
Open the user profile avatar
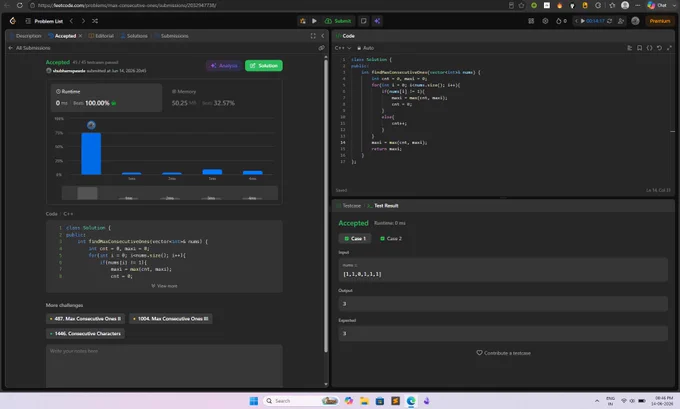(x=635, y=21)
